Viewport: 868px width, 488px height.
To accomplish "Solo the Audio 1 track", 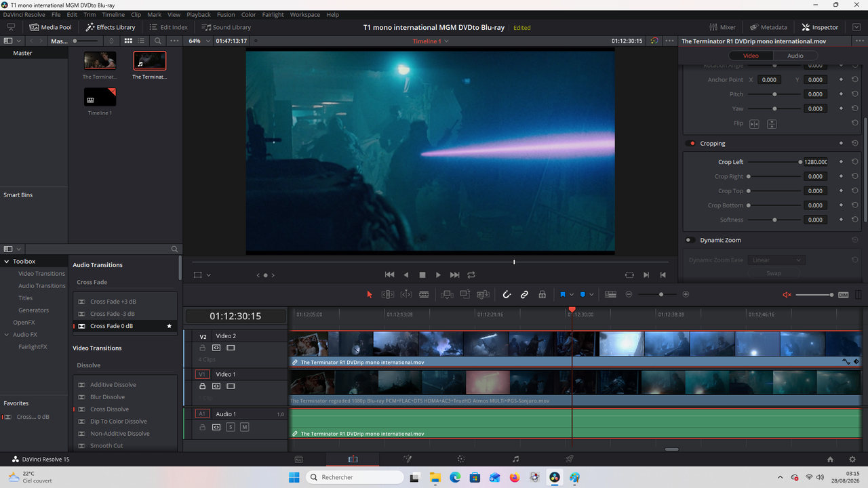I will click(x=231, y=427).
